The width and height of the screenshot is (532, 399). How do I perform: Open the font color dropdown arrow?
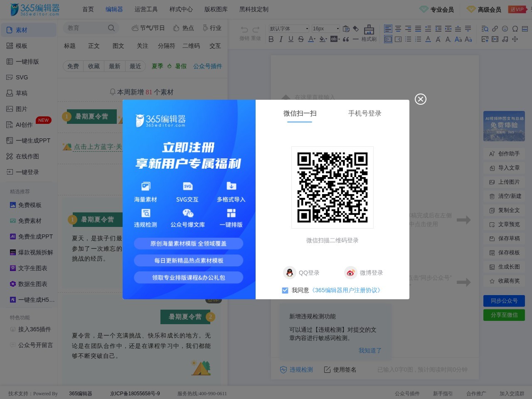coord(315,39)
